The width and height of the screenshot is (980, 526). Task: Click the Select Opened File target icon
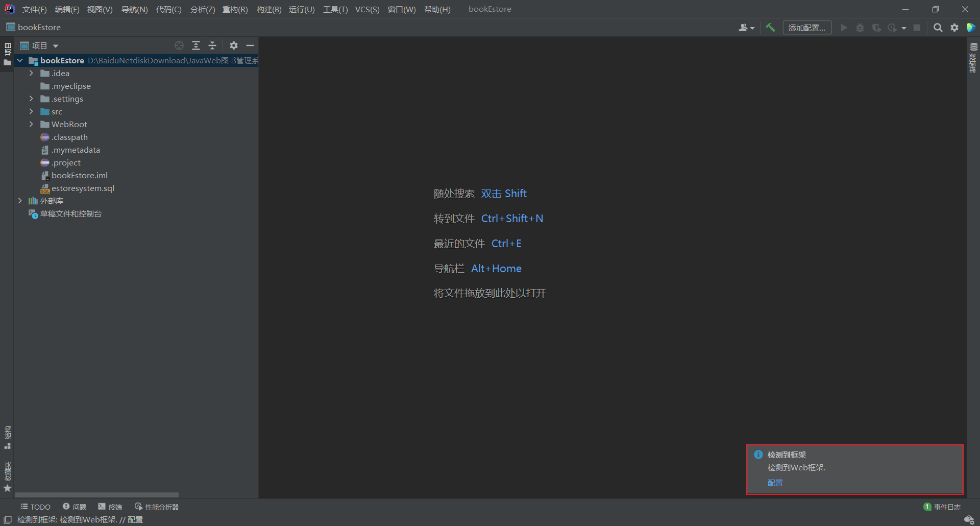click(x=179, y=45)
